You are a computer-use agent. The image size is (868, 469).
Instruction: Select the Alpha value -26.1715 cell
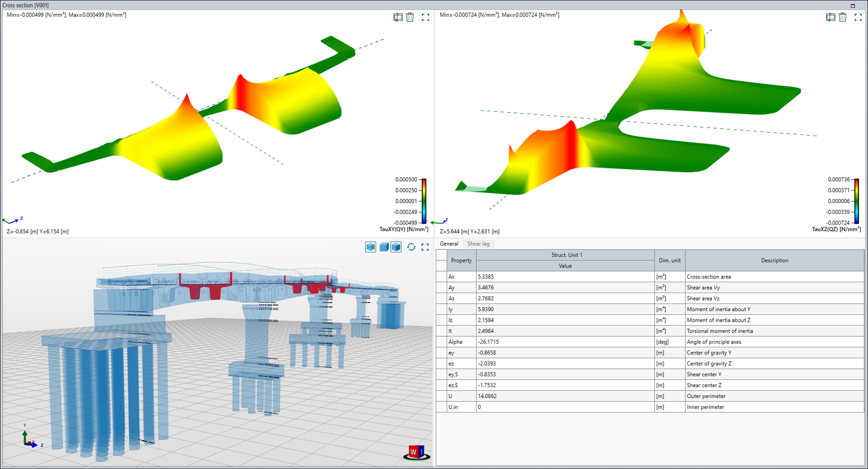565,342
